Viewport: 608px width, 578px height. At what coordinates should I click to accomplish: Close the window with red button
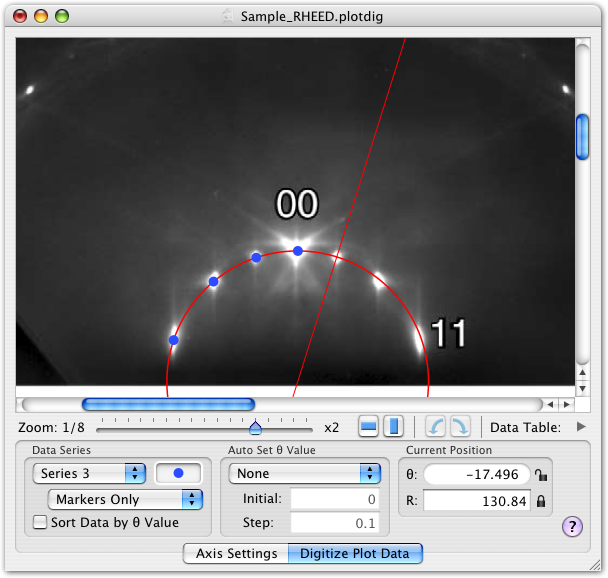click(x=20, y=16)
